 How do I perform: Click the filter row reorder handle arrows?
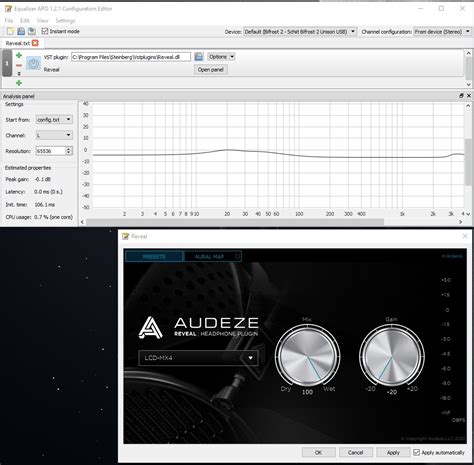(19, 73)
